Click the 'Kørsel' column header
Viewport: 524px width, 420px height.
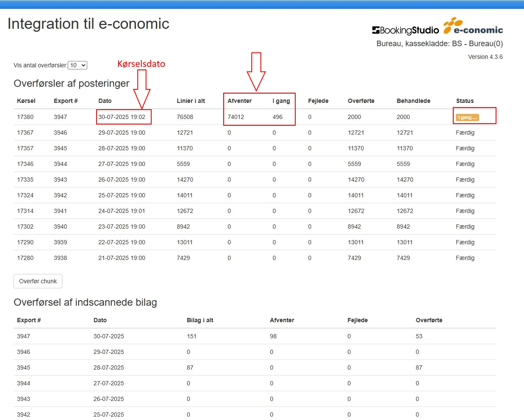tap(26, 101)
